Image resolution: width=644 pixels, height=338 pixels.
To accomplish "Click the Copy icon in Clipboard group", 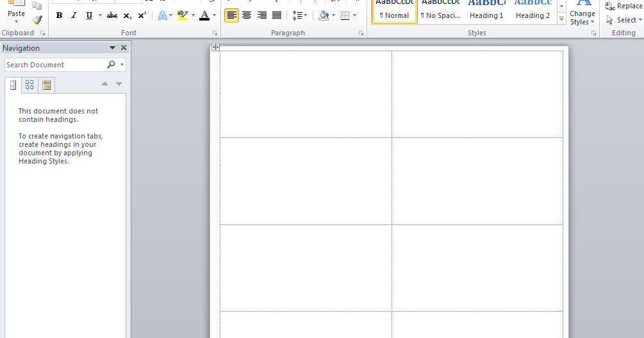I will tap(37, 5).
